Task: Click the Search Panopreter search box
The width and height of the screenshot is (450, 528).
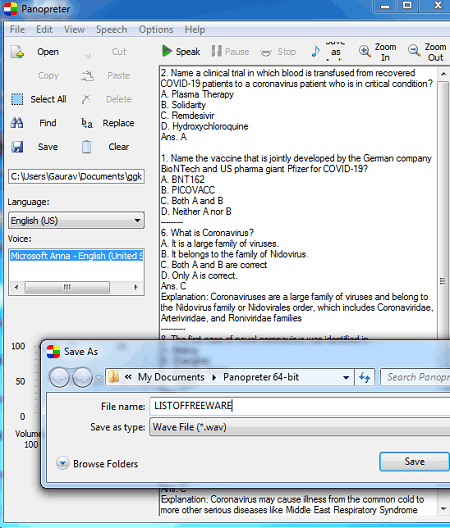Action: coord(415,377)
